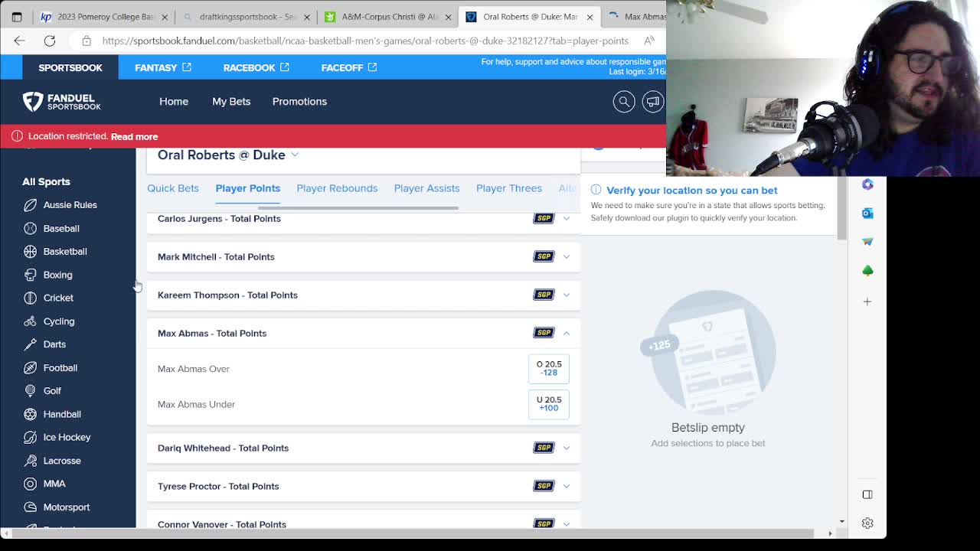Open the live chat support icon
Screen dimensions: 980x551
653,102
